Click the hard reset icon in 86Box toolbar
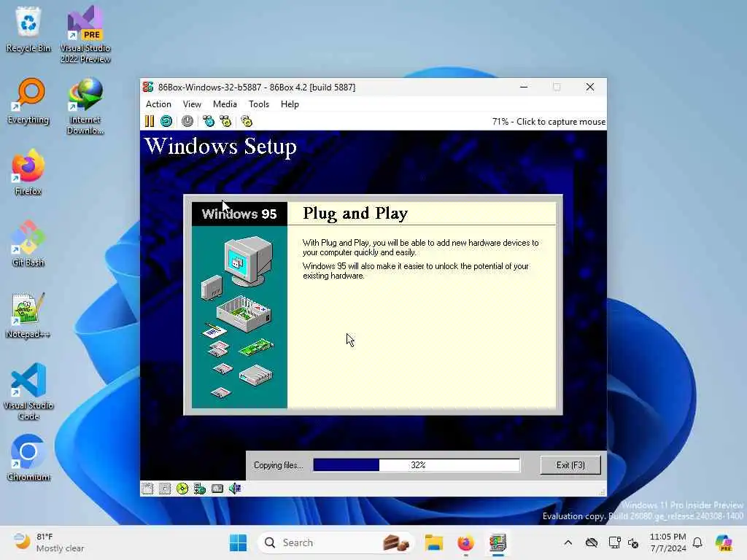This screenshot has width=747, height=560. [x=166, y=122]
